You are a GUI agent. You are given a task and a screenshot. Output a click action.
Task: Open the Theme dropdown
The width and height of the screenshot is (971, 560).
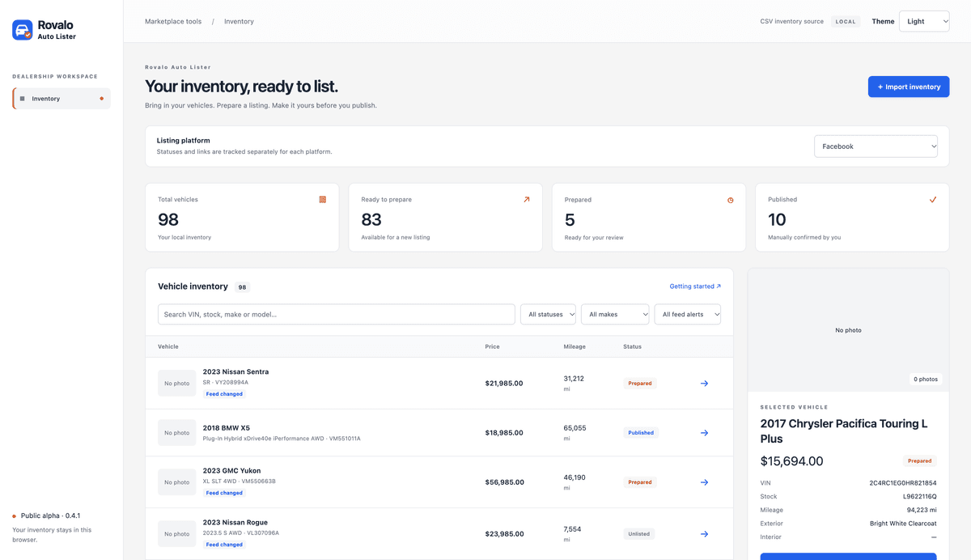(x=924, y=21)
